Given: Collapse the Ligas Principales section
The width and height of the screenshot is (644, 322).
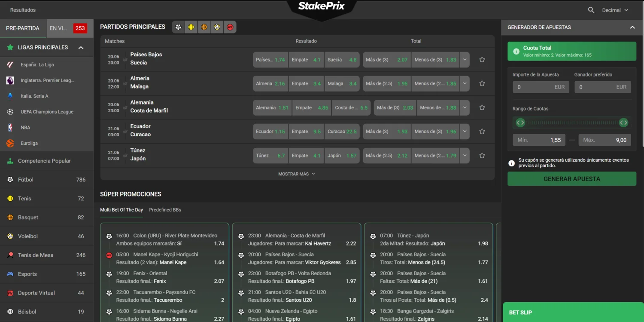Looking at the screenshot, I should point(81,48).
